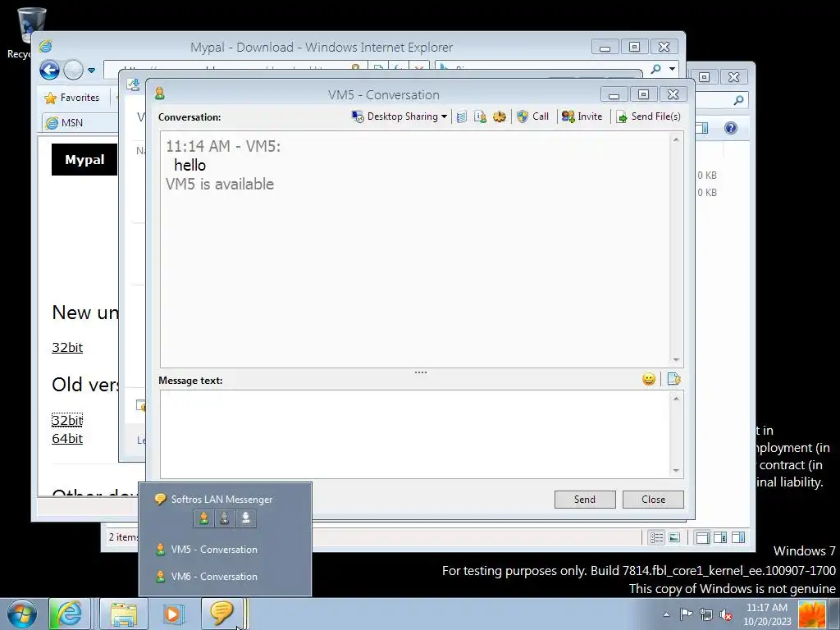Click the orange gear settings toolbar icon

[500, 116]
